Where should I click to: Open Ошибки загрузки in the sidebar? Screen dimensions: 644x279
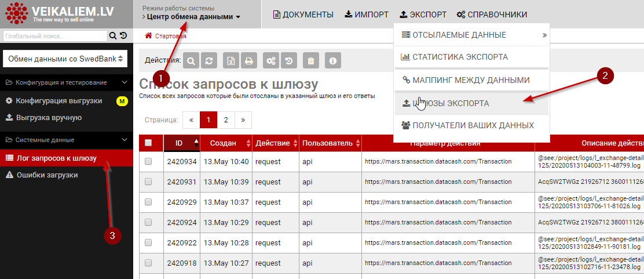47,175
